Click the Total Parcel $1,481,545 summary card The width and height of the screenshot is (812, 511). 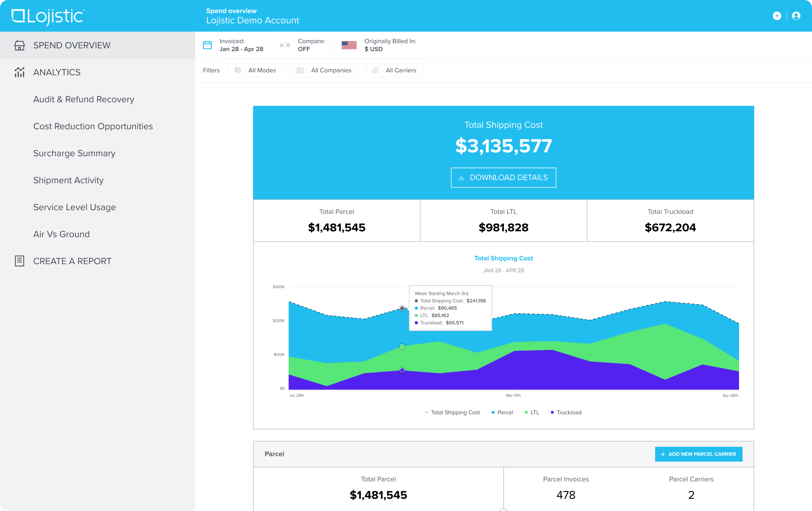coord(337,221)
